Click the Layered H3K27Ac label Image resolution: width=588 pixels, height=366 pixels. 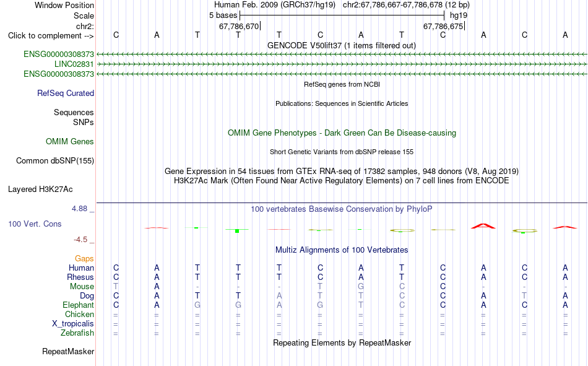pos(40,190)
